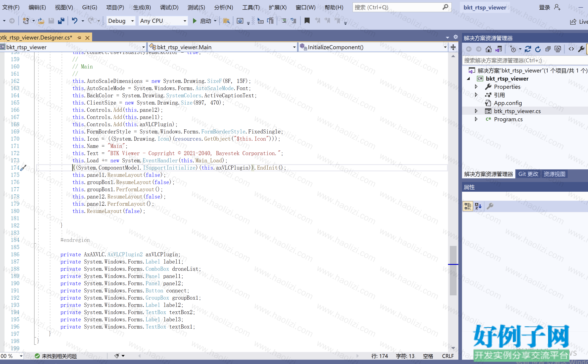Viewport: 588px width, 364px height.
Task: Click the 未找到相关问题 status indicator
Action: tap(56, 356)
